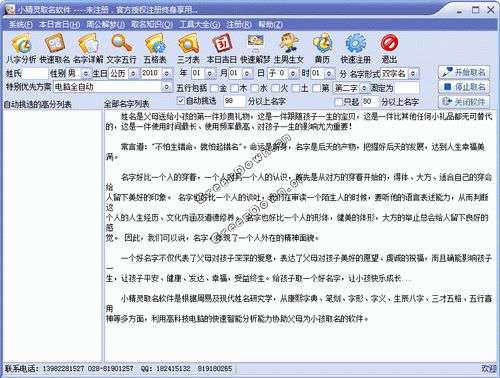The width and height of the screenshot is (500, 378).
Task: Expand the 名字形式 双字名 dropdown
Action: point(413,74)
